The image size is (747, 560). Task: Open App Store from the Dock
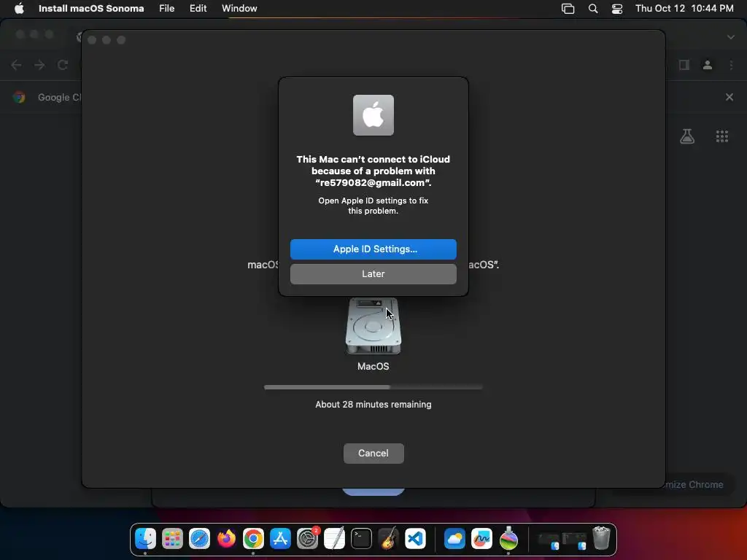280,539
